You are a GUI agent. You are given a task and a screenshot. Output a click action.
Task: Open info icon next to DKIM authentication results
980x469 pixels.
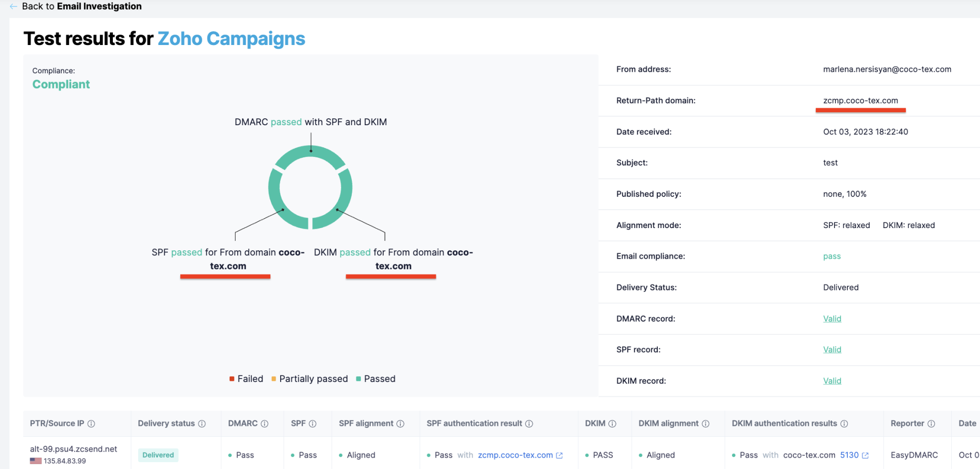(844, 424)
